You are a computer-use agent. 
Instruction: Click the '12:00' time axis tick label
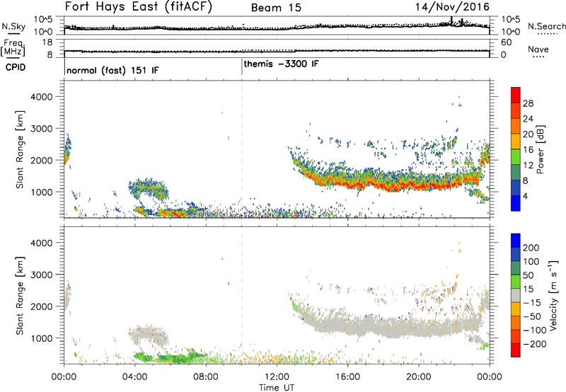[277, 377]
